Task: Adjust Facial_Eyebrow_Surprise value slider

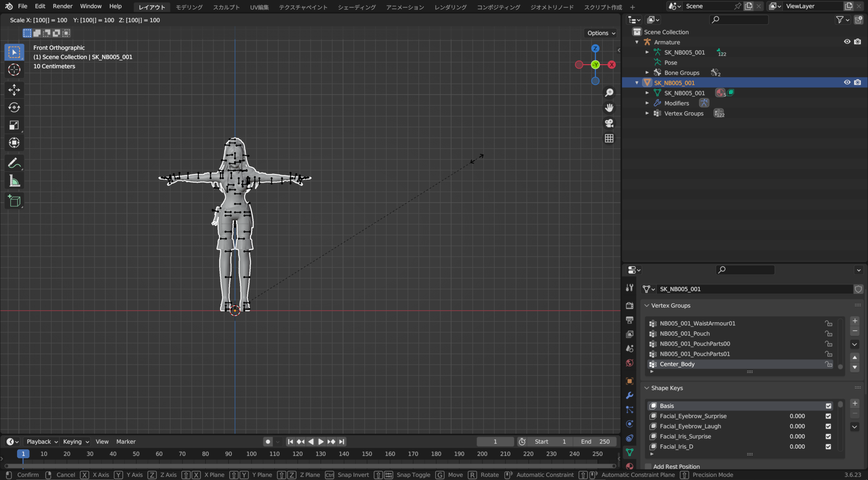Action: pos(797,417)
